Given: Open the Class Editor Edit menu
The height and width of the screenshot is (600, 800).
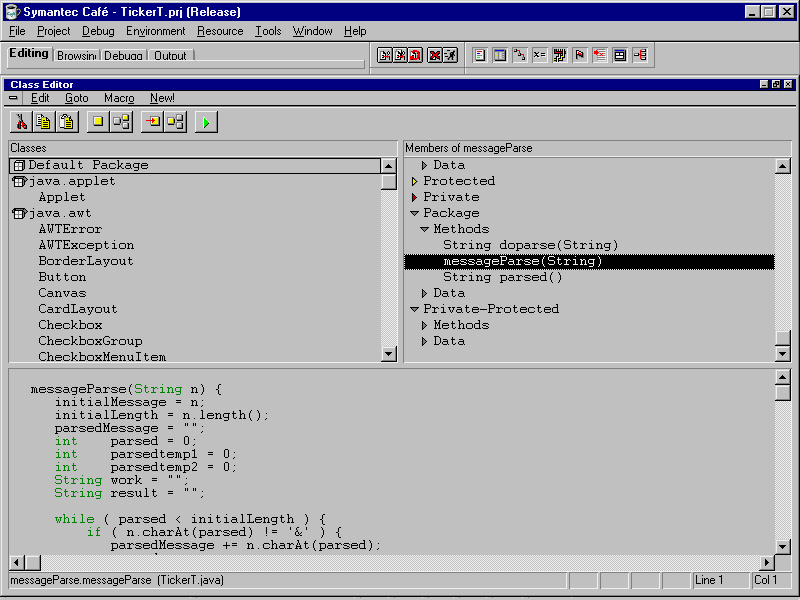Looking at the screenshot, I should point(40,98).
